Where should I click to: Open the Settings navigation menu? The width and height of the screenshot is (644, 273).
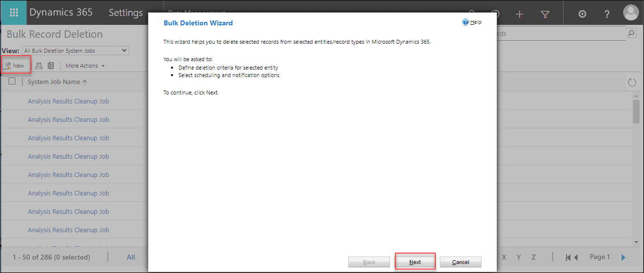(x=126, y=13)
